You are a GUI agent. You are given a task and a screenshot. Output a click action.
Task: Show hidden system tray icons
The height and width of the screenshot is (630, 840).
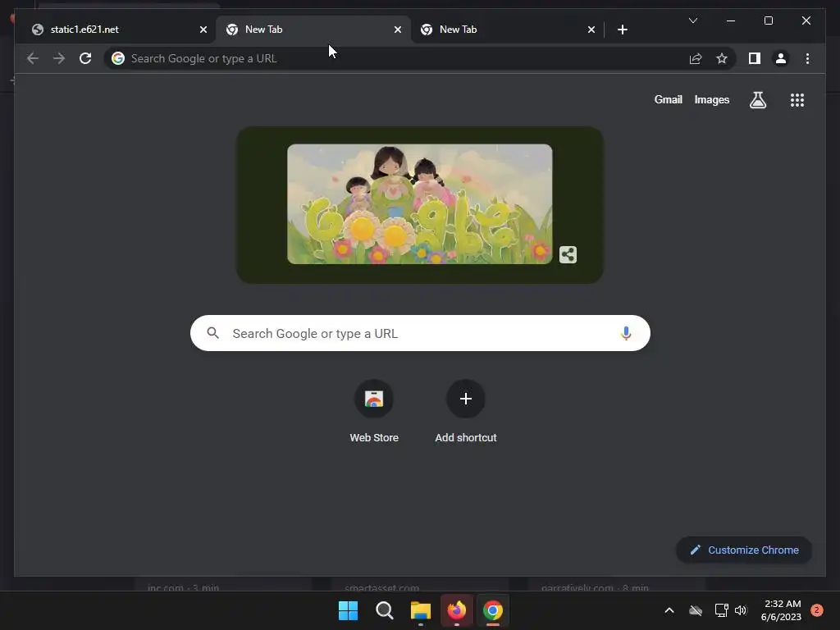(x=669, y=610)
